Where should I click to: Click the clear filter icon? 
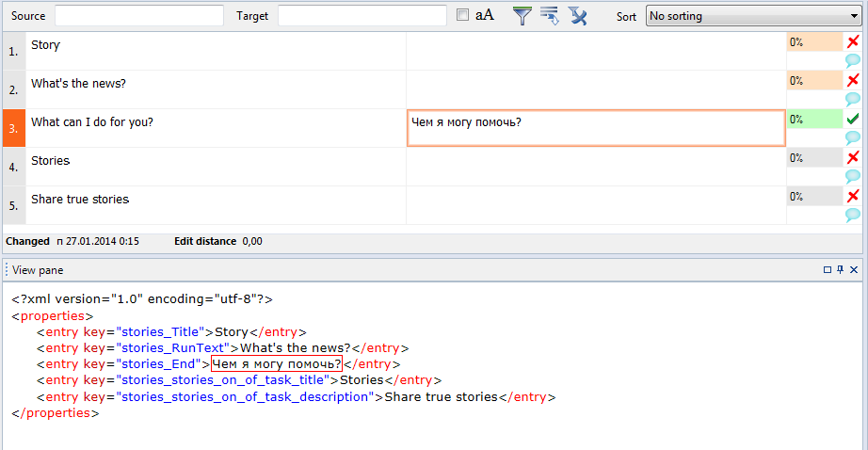(577, 15)
